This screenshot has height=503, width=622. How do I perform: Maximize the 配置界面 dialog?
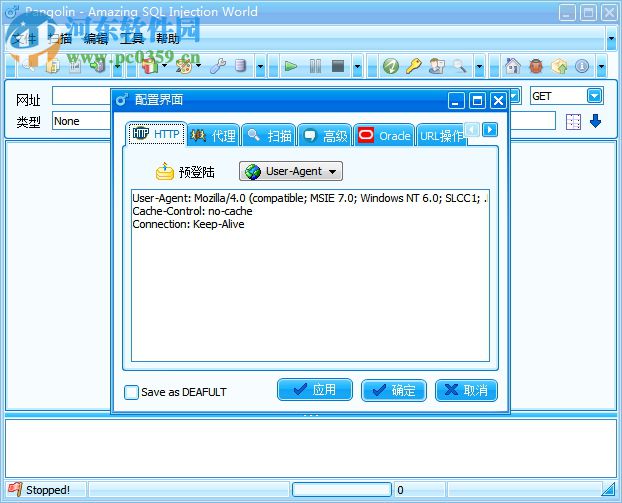tap(477, 100)
